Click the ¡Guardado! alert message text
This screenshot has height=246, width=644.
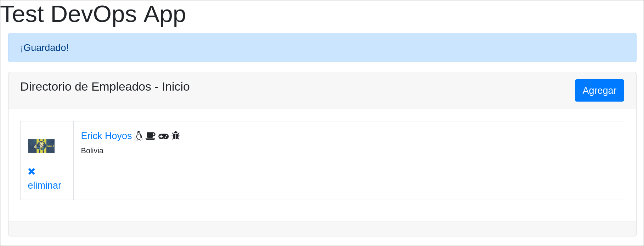coord(45,48)
